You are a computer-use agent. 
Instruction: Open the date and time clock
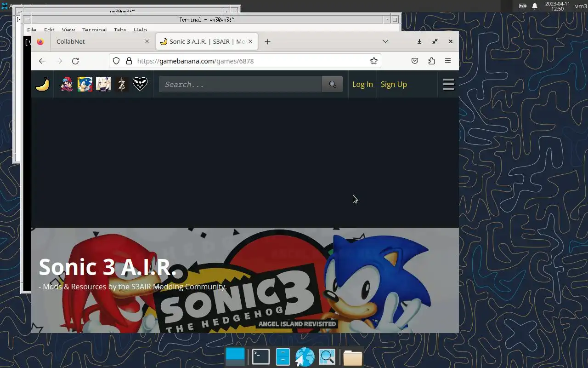point(558,6)
